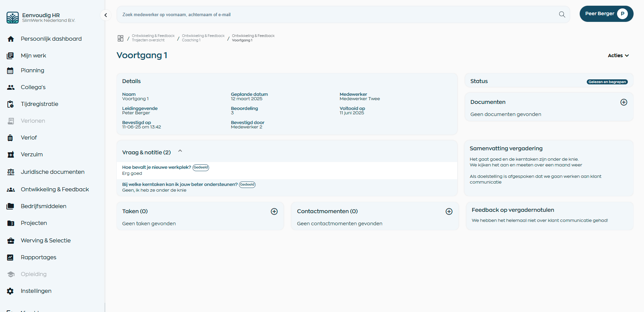Collapse the Vraag & notitie section
The width and height of the screenshot is (644, 312).
tap(180, 151)
